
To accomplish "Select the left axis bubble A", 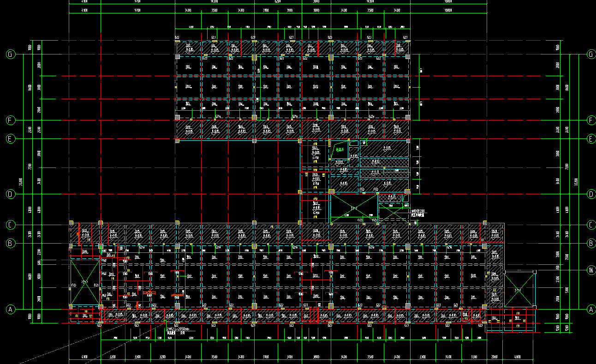I will coord(10,309).
